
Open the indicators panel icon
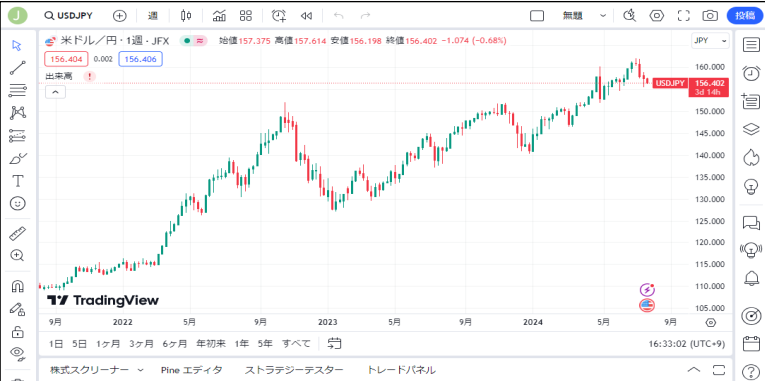(x=219, y=16)
